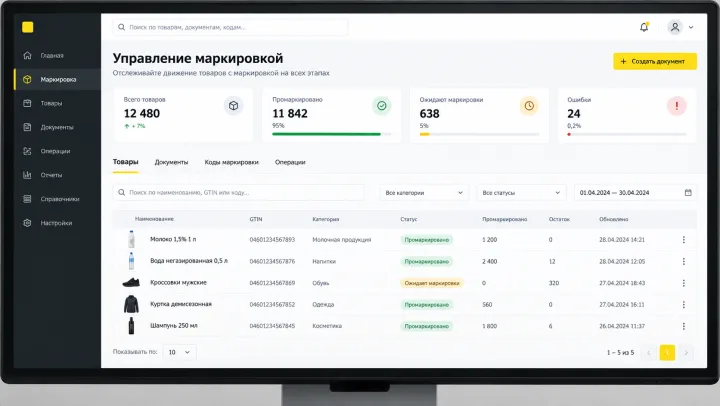Go to Товары in the sidebar
This screenshot has height=406, width=720.
[57, 103]
